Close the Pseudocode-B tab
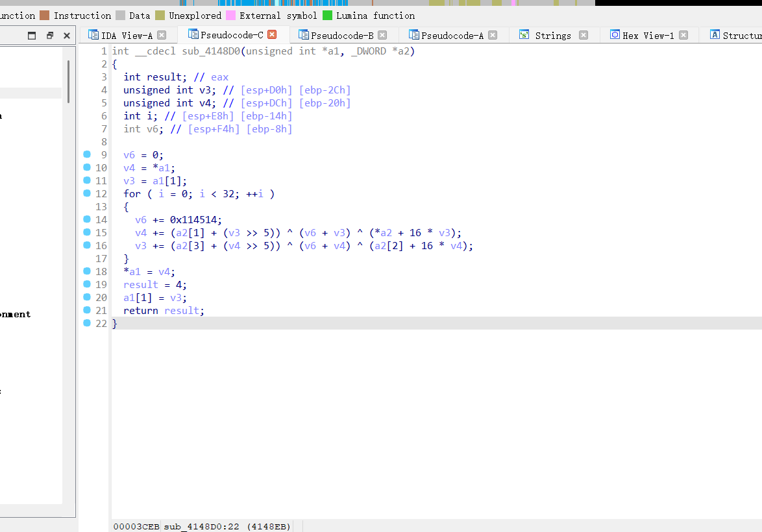 click(x=382, y=35)
